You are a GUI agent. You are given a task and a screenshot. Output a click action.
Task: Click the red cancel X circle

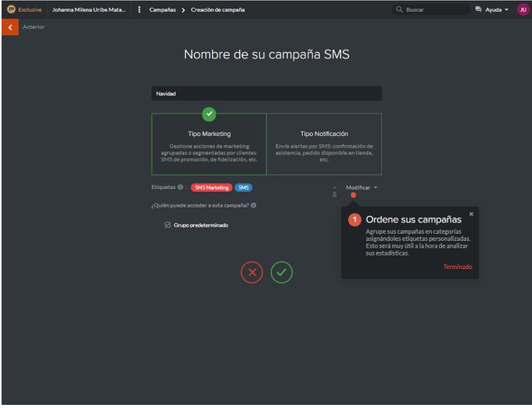tap(252, 272)
